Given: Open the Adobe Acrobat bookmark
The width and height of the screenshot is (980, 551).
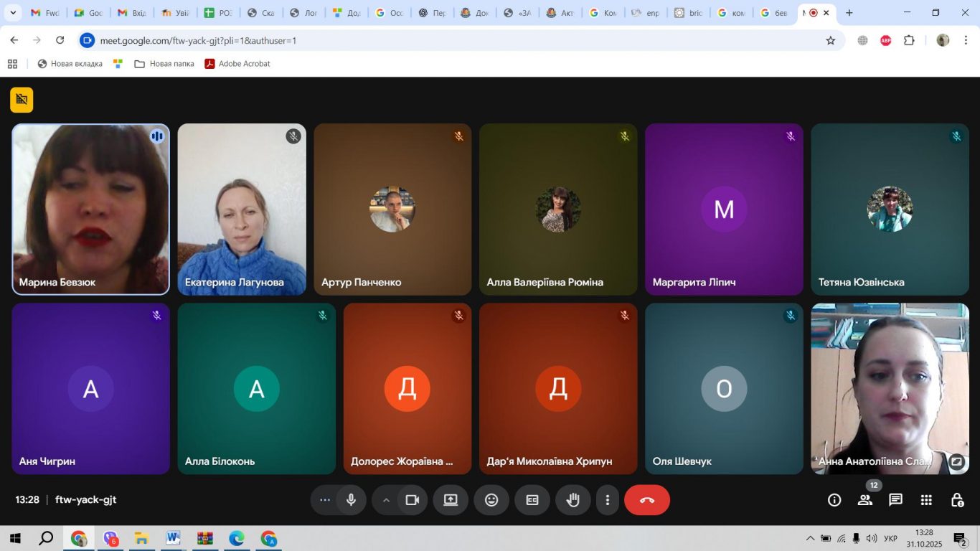Looking at the screenshot, I should (237, 64).
